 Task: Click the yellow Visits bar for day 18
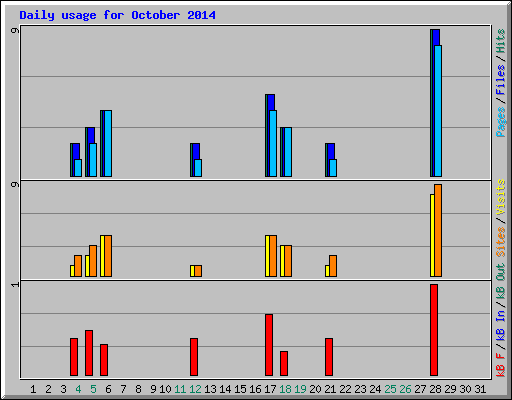tap(282, 261)
